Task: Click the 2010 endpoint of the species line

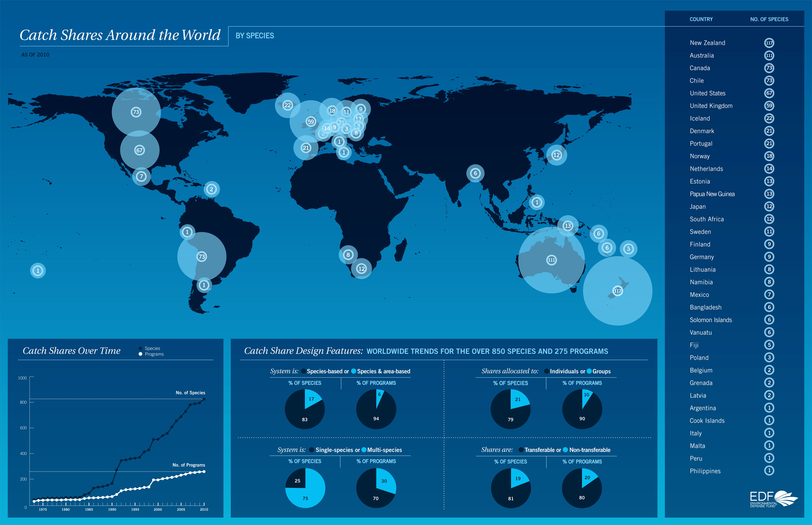Action: (204, 399)
